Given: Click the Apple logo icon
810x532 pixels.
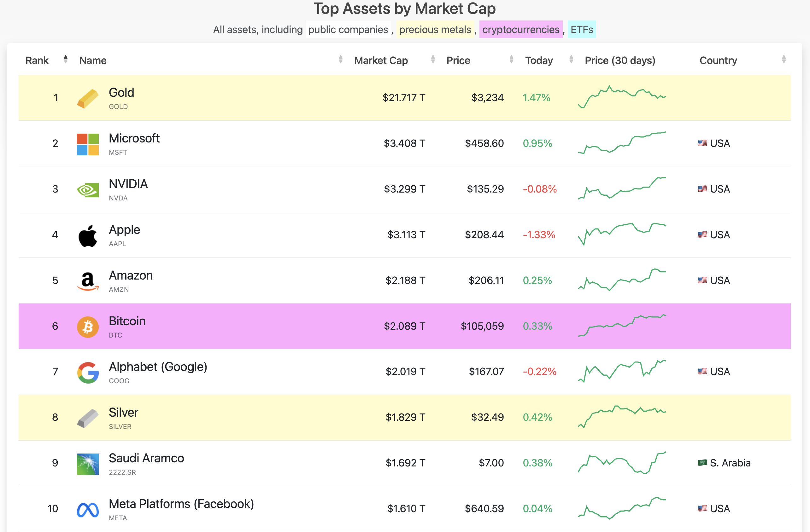Looking at the screenshot, I should (x=88, y=235).
